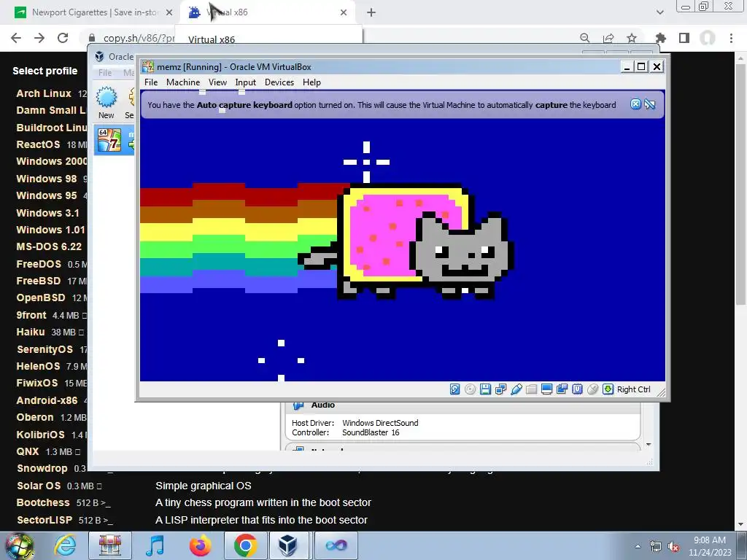
Task: Click Audio section header in VirtualBox details
Action: pyautogui.click(x=322, y=405)
